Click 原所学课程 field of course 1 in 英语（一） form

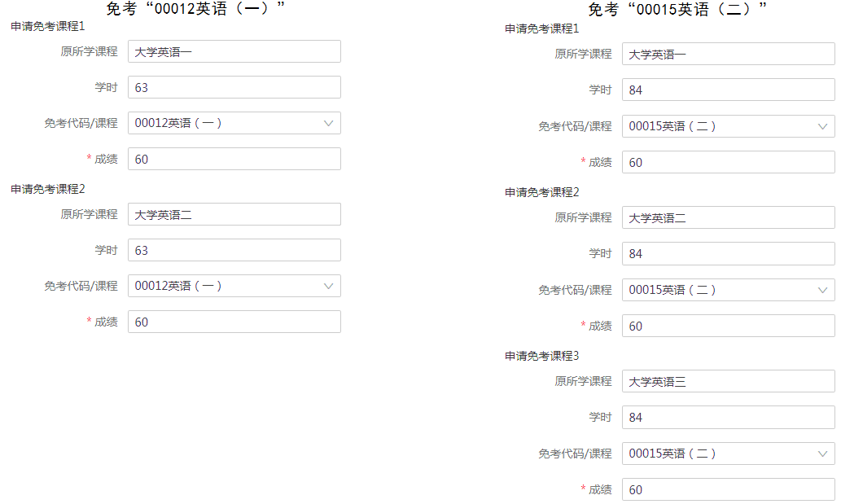click(234, 51)
